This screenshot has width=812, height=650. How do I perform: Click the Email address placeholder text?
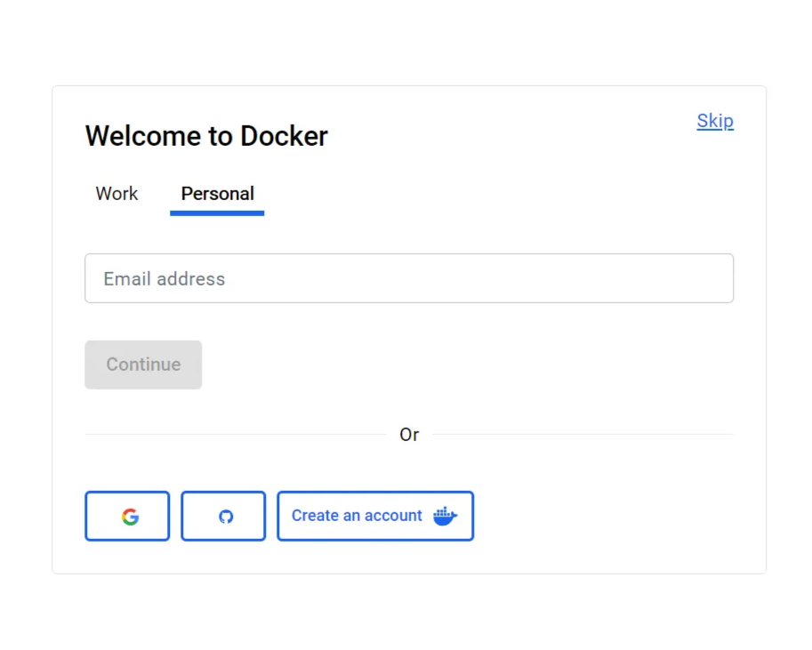click(x=165, y=279)
